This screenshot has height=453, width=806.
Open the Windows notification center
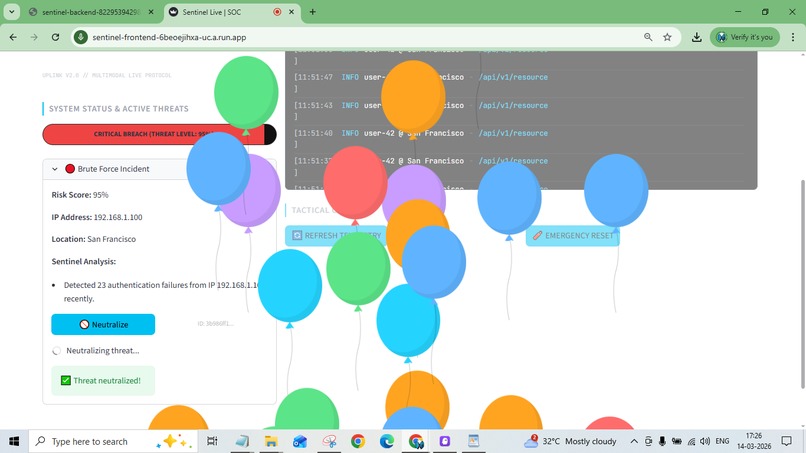tap(786, 441)
